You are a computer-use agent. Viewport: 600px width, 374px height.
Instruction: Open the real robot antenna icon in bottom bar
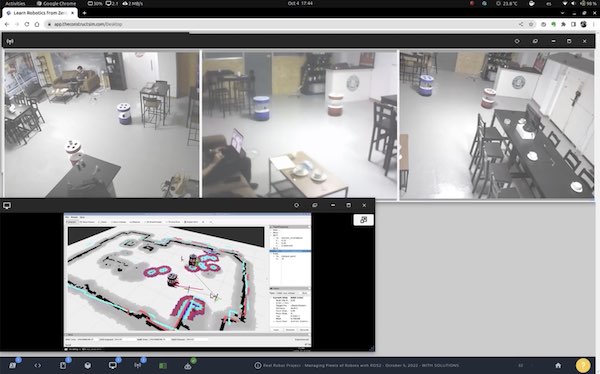[138, 365]
